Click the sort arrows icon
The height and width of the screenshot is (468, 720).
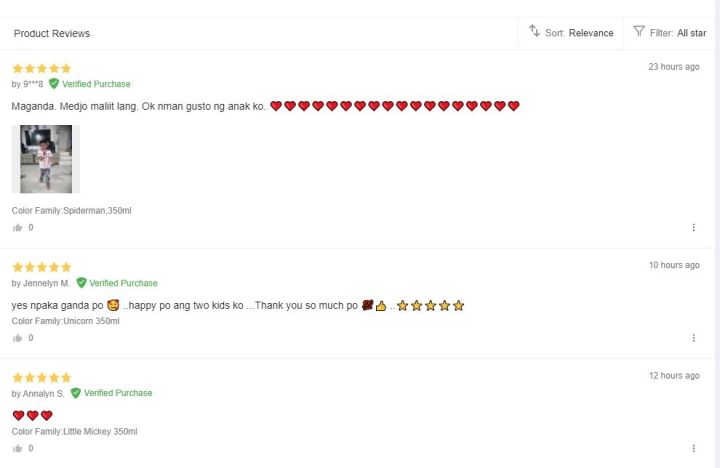click(535, 32)
